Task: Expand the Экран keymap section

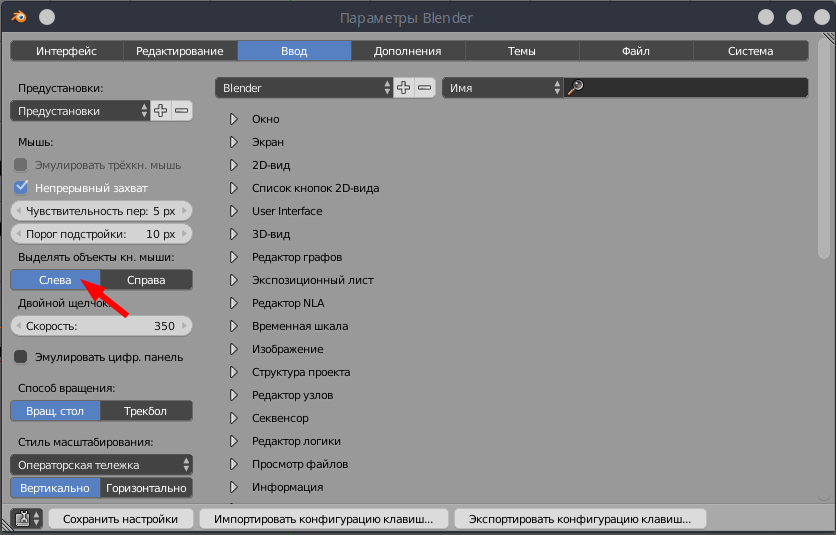Action: pyautogui.click(x=234, y=142)
